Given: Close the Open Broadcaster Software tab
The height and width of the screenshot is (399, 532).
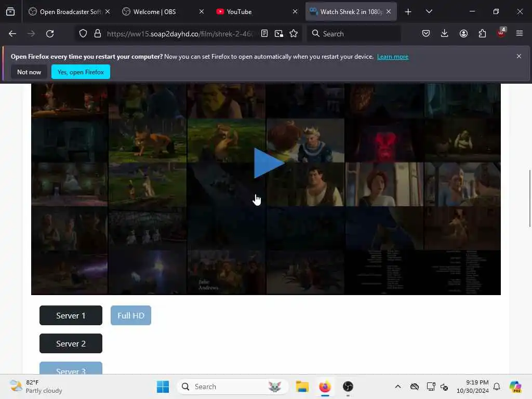Looking at the screenshot, I should click(108, 11).
